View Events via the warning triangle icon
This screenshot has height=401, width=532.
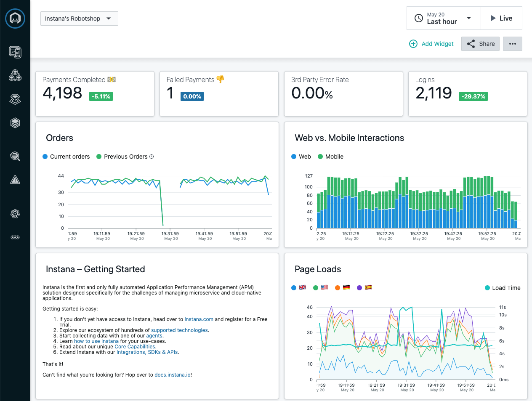(x=15, y=180)
